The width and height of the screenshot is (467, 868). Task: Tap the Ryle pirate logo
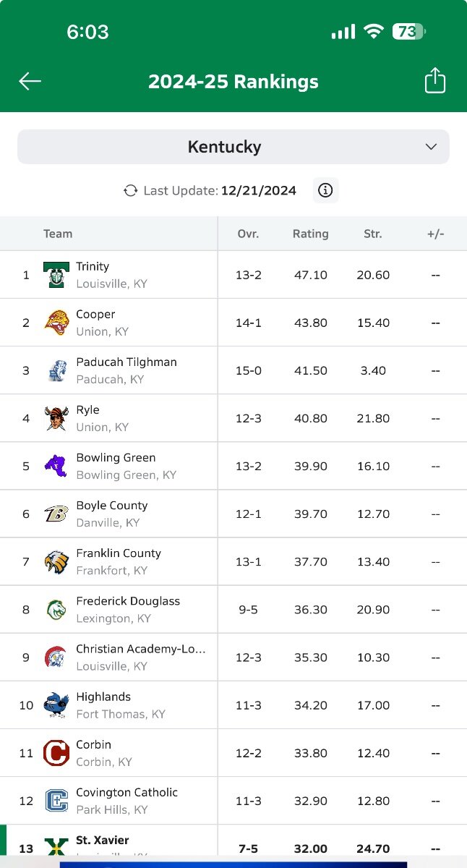pos(56,418)
